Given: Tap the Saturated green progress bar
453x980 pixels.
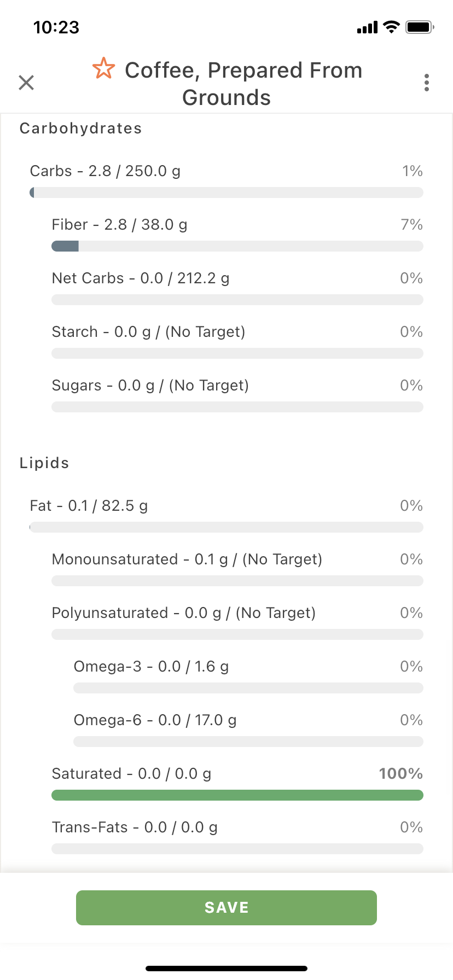Looking at the screenshot, I should 237,795.
